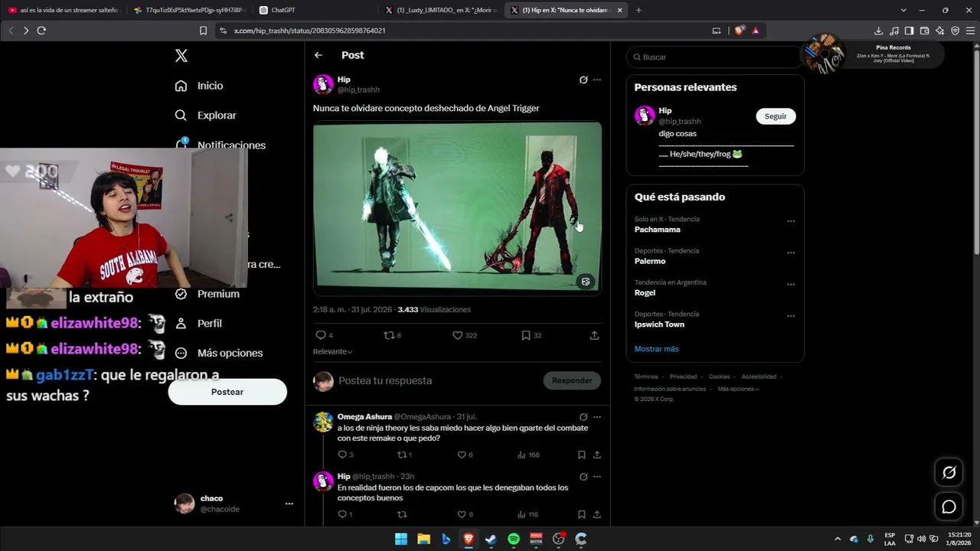Reload the page

click(41, 31)
